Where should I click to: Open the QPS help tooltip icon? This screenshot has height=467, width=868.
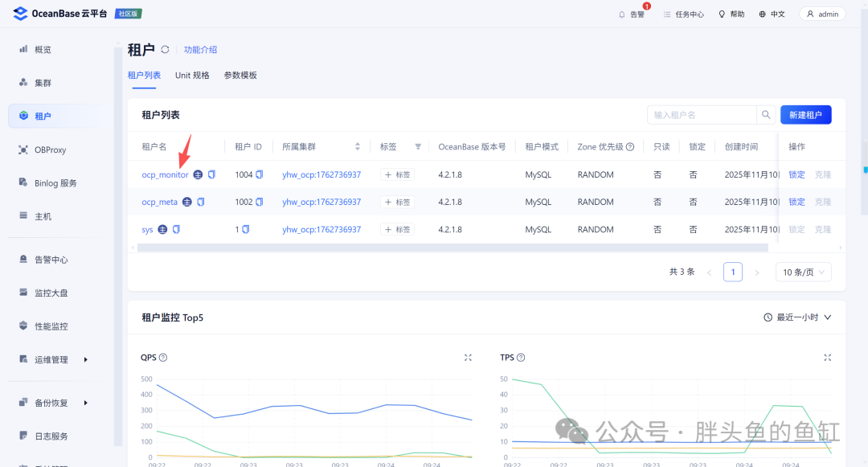163,358
